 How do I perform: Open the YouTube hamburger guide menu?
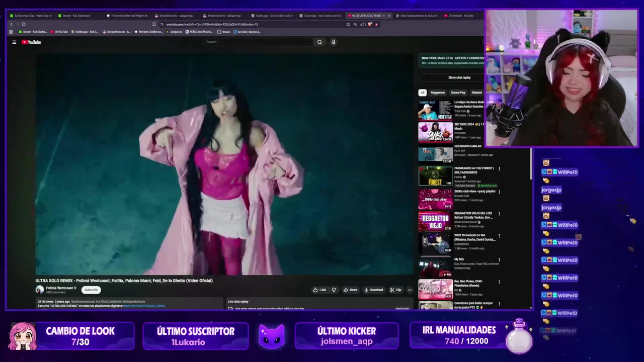14,42
